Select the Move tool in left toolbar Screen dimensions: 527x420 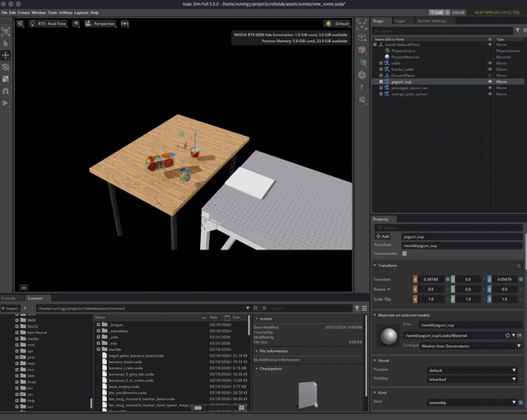point(6,54)
